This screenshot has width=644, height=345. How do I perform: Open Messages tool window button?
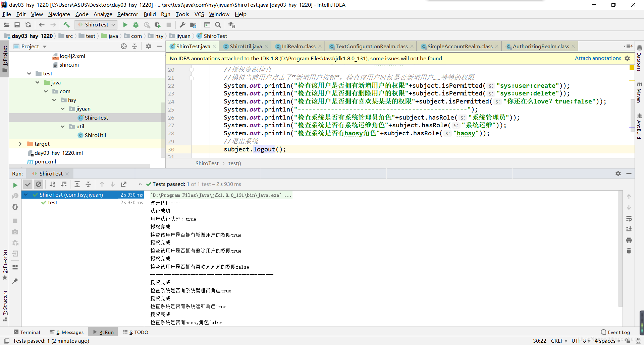pyautogui.click(x=67, y=332)
